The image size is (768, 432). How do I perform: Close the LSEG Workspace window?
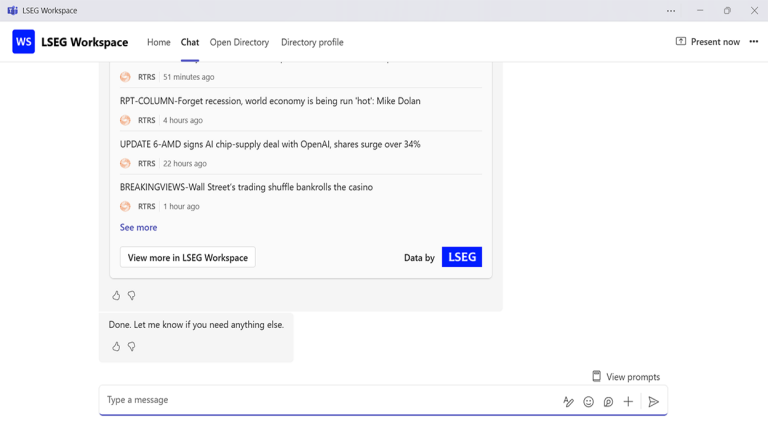[x=754, y=10]
